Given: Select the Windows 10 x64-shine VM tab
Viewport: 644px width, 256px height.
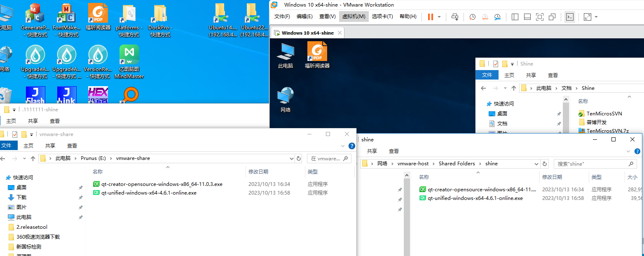Looking at the screenshot, I should pyautogui.click(x=307, y=33).
